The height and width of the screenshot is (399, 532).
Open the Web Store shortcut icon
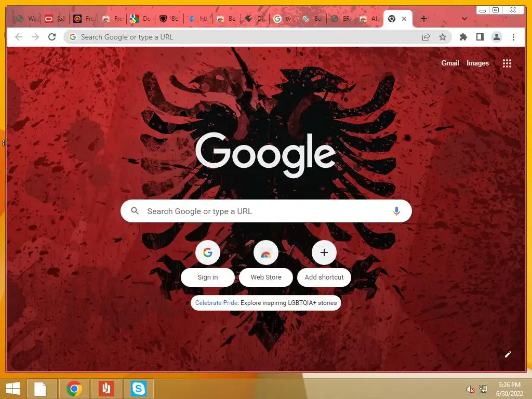[x=266, y=252]
